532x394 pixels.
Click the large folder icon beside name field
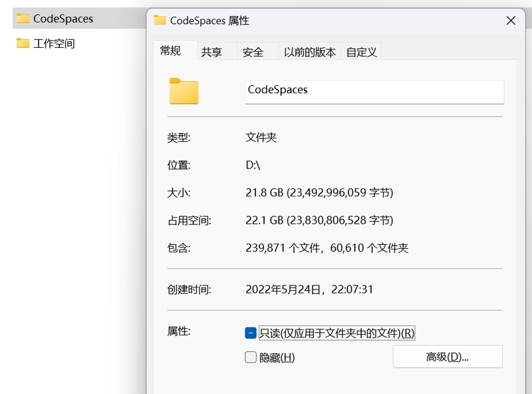184,91
